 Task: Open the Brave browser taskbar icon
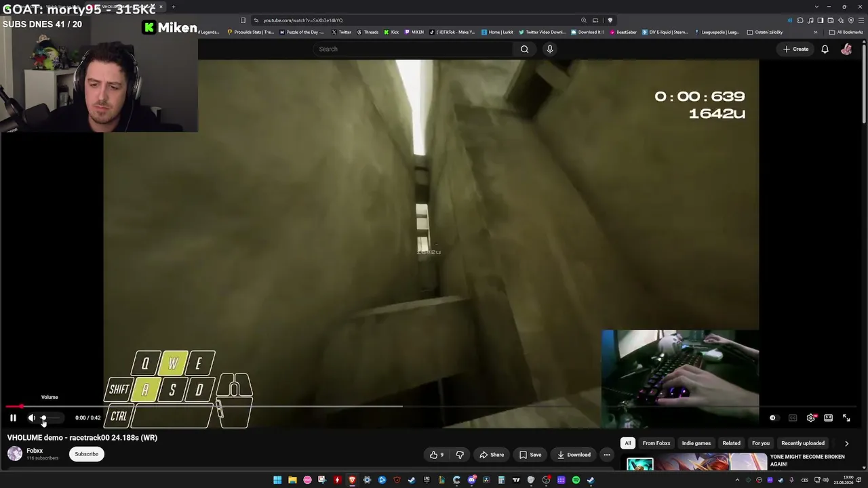click(x=352, y=480)
